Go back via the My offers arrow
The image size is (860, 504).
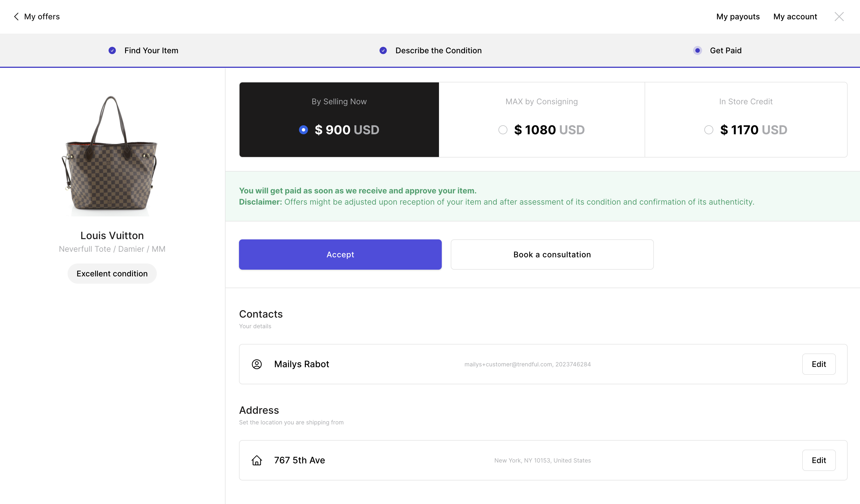tap(16, 17)
